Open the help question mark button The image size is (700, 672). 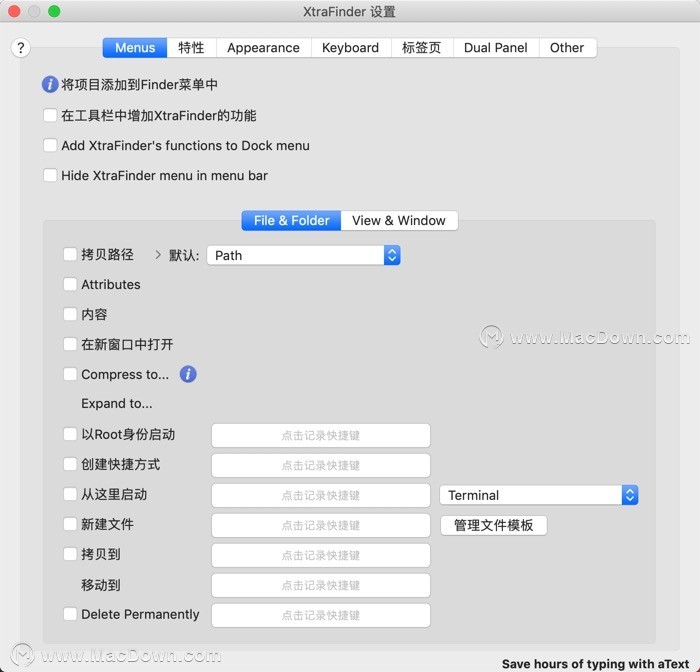(x=21, y=48)
